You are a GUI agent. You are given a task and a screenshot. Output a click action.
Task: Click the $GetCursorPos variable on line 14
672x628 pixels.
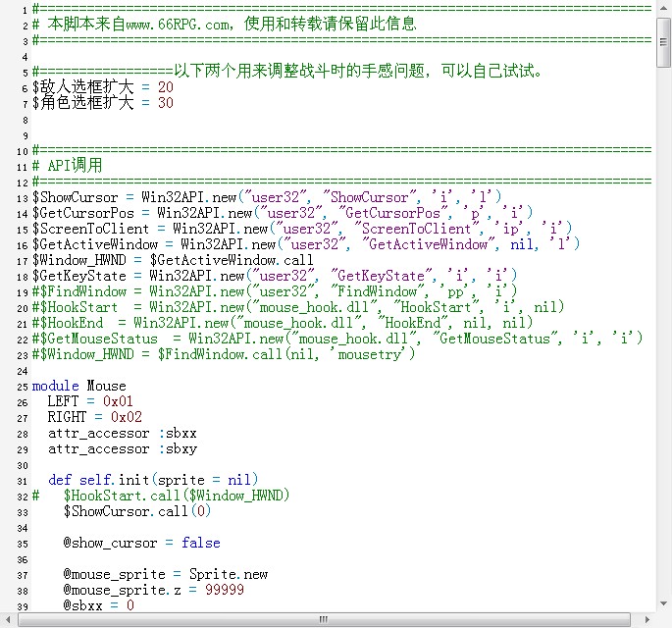[x=83, y=213]
